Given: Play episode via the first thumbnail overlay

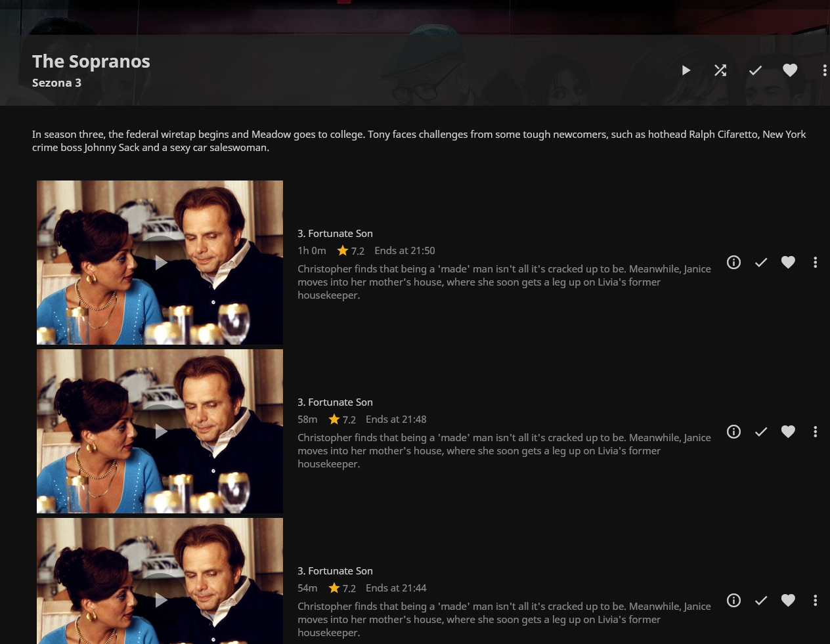Looking at the screenshot, I should coord(160,262).
